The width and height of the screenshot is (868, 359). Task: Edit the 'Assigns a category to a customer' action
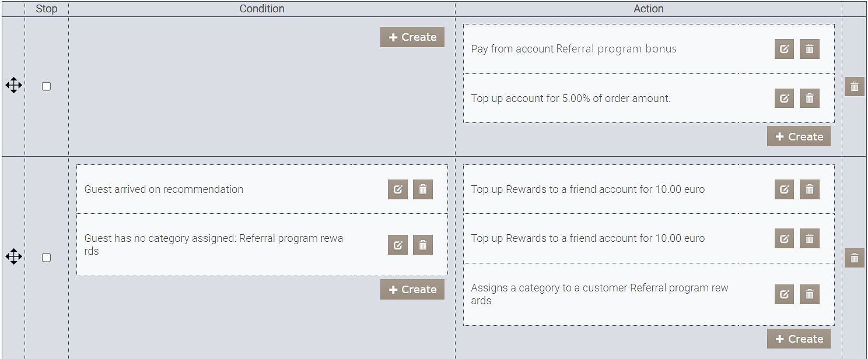[784, 294]
